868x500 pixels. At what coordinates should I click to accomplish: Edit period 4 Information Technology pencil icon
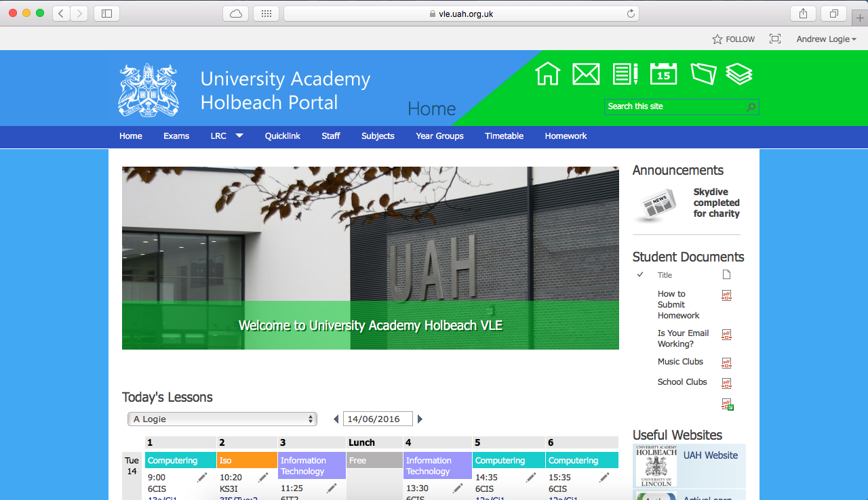coord(458,488)
